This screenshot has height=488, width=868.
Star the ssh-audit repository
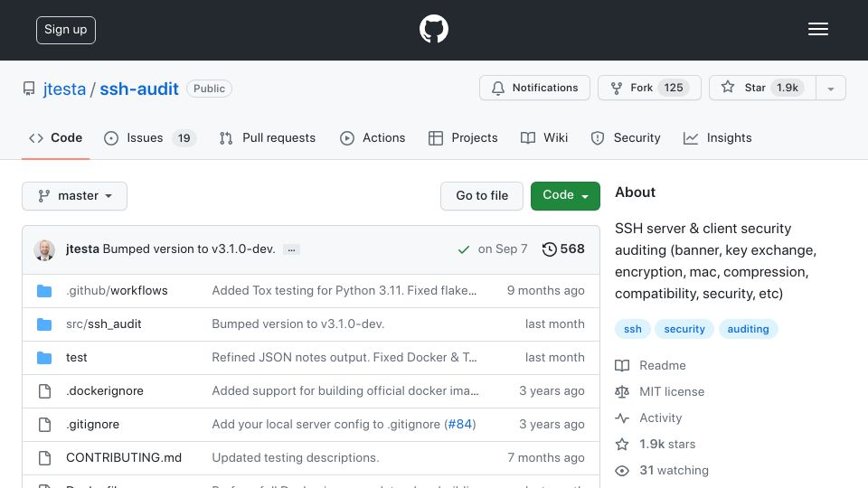pyautogui.click(x=762, y=88)
